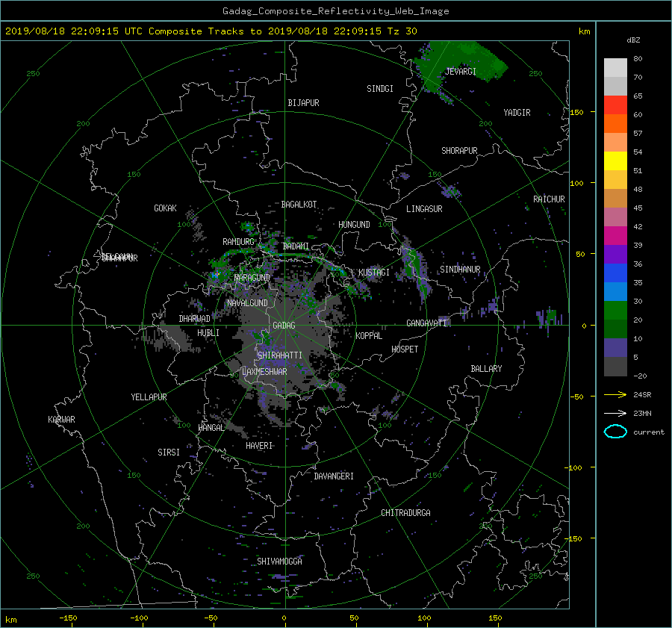Click the BAGALKOT city label
Image resolution: width=672 pixels, height=628 pixels.
[299, 205]
